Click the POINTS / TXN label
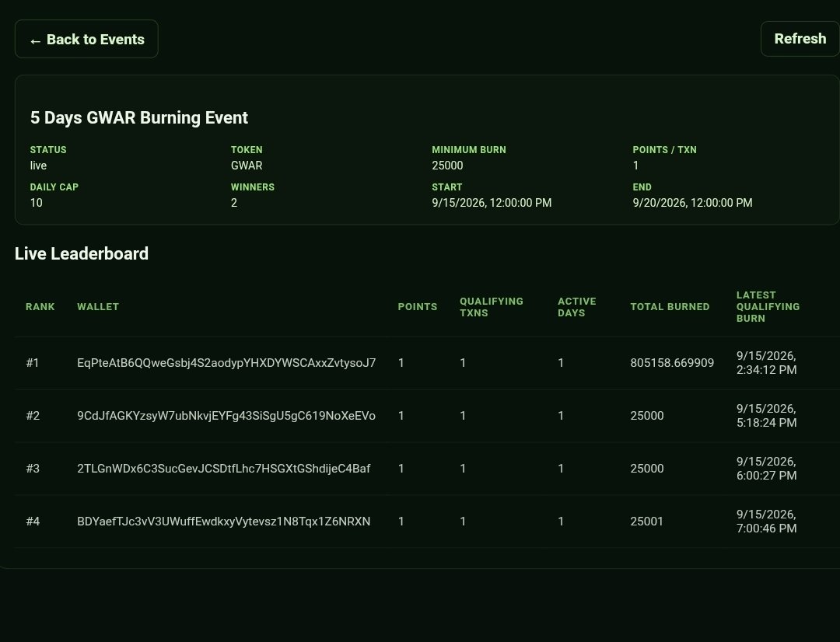 coord(664,150)
